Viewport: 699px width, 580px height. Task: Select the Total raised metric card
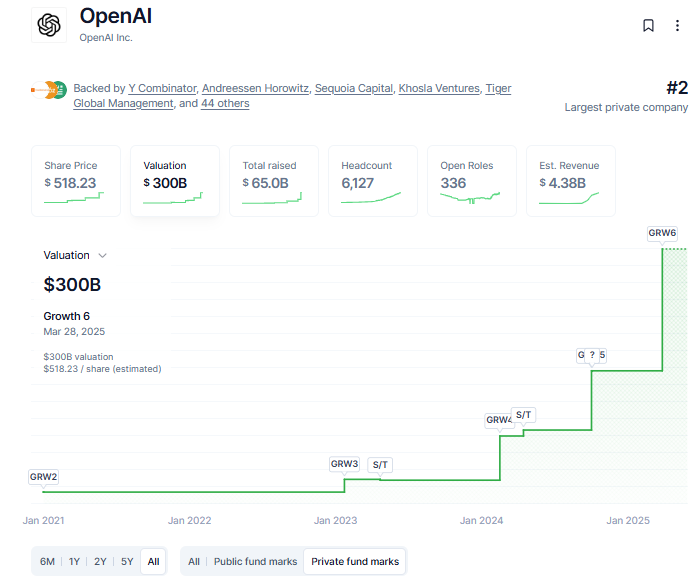tap(274, 181)
